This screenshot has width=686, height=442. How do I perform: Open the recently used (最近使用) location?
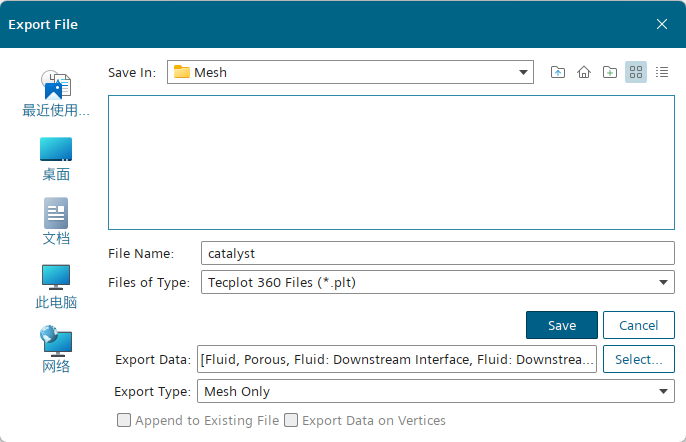click(56, 94)
